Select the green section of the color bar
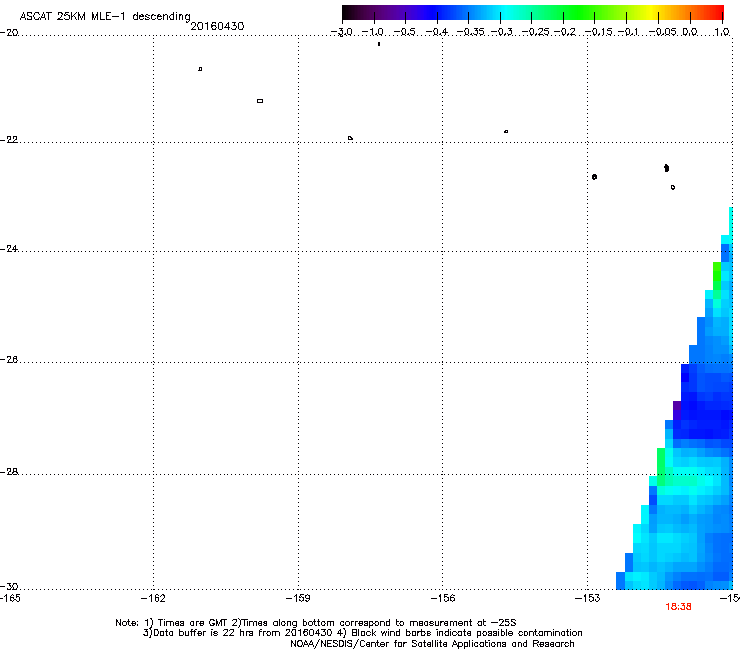Viewport: 740px width, 650px height. [579, 13]
